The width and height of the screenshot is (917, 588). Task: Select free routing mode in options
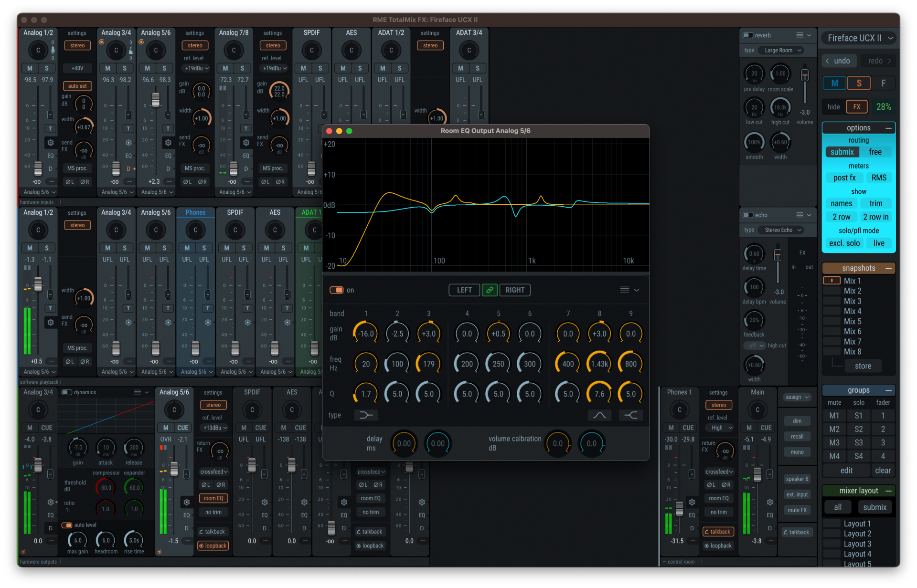[x=875, y=152]
